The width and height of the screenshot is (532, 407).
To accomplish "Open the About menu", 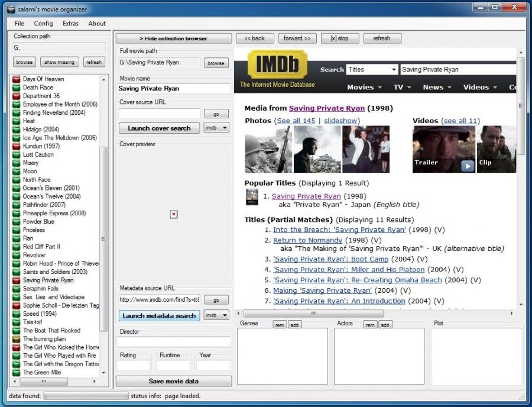I will pyautogui.click(x=97, y=24).
